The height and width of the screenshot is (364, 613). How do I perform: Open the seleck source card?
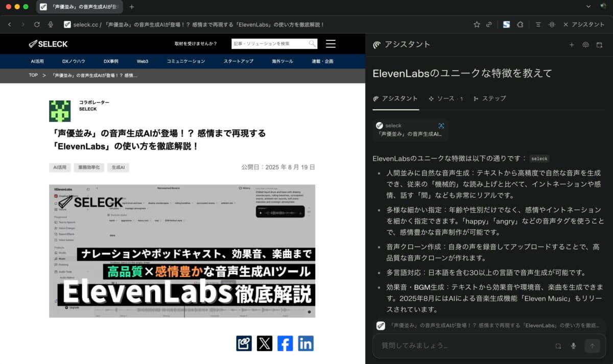point(411,130)
